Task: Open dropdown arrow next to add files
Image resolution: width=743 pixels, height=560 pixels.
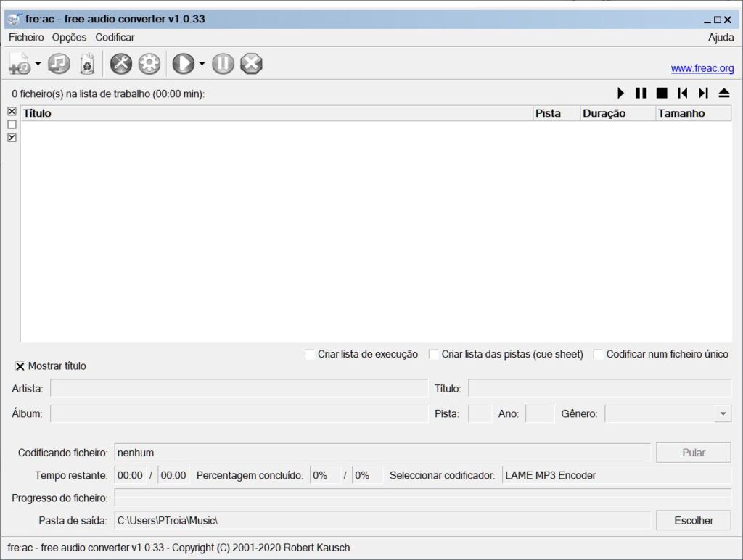Action: [x=38, y=64]
